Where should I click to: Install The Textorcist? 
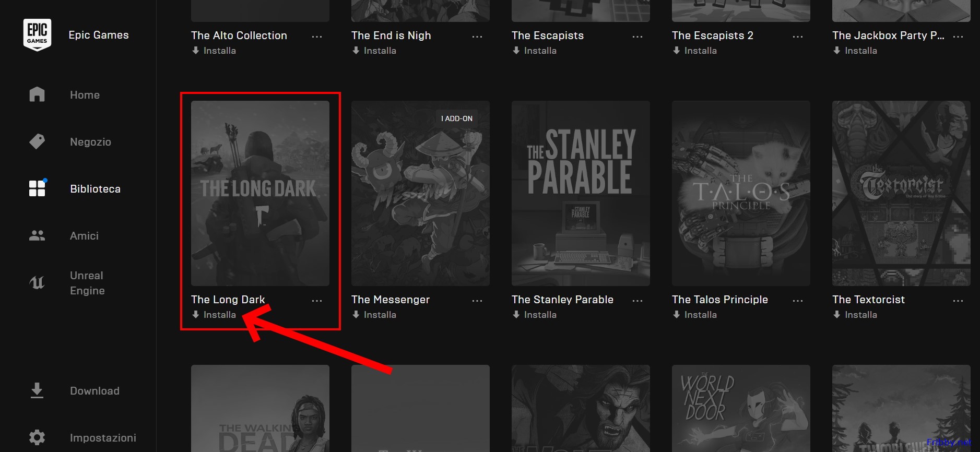[x=855, y=315]
